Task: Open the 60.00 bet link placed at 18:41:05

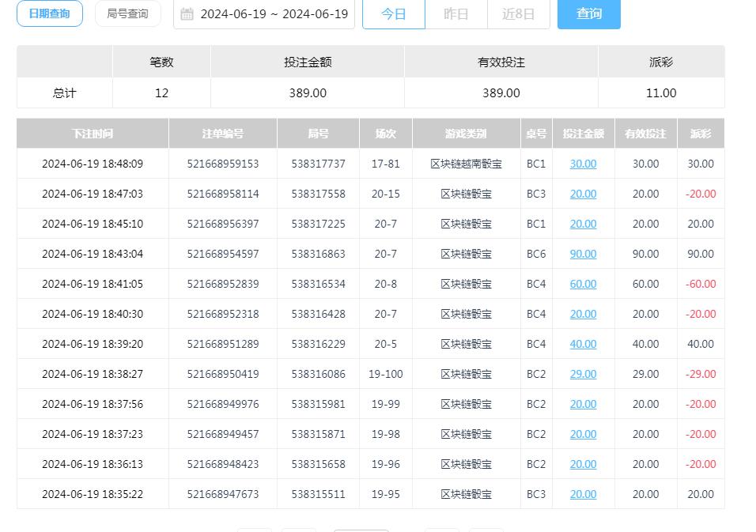Action: 583,284
